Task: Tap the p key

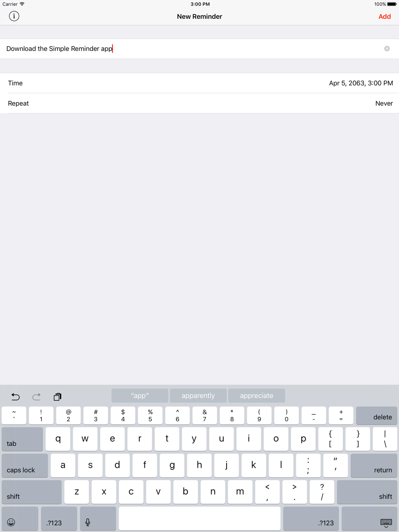Action: pos(303,439)
